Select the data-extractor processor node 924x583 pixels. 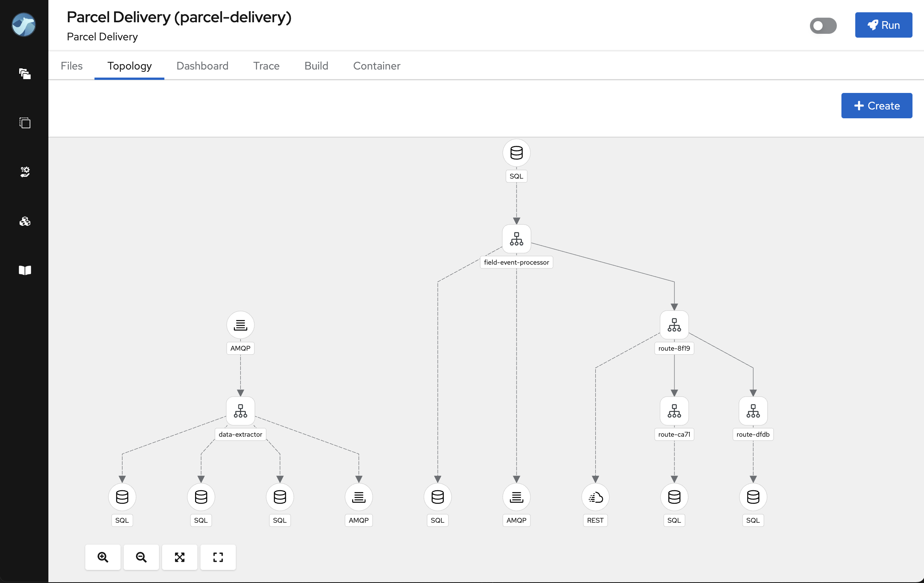point(240,411)
